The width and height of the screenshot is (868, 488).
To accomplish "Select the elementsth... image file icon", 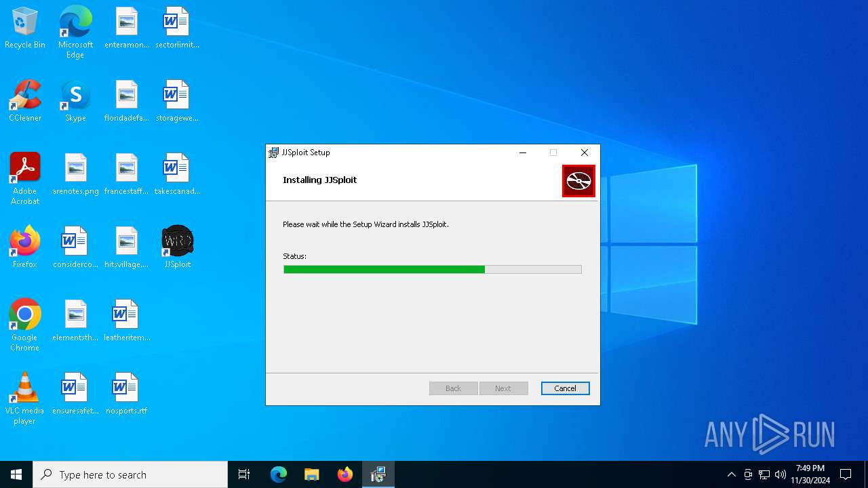I will tap(75, 321).
